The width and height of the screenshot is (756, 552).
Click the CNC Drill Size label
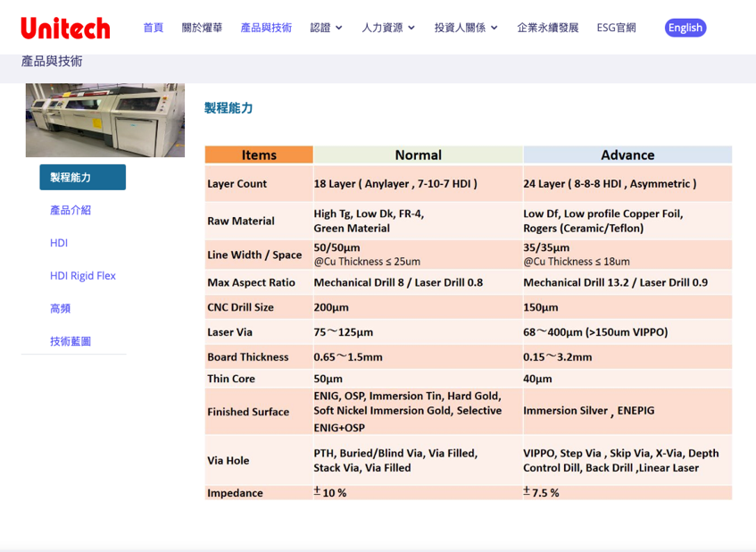pyautogui.click(x=241, y=307)
